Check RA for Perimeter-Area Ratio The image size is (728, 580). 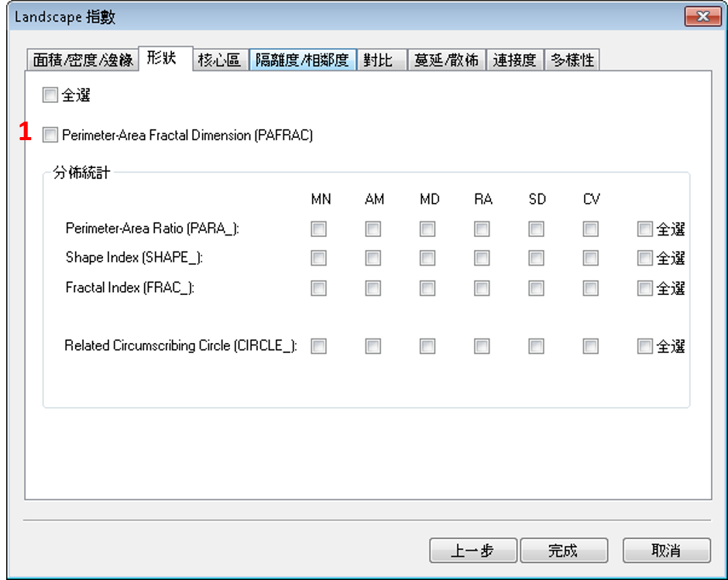tap(482, 229)
